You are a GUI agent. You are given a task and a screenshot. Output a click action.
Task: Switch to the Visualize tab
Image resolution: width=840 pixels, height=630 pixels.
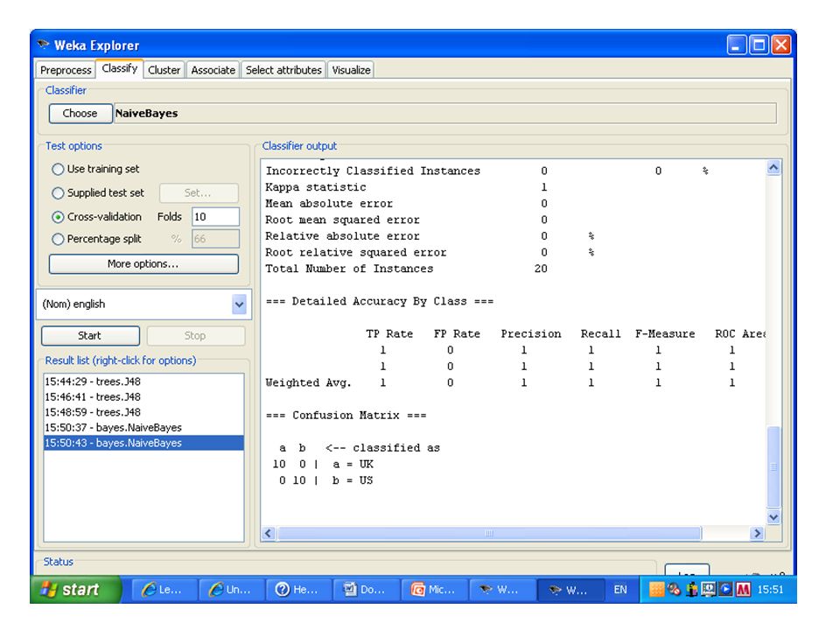click(x=351, y=70)
